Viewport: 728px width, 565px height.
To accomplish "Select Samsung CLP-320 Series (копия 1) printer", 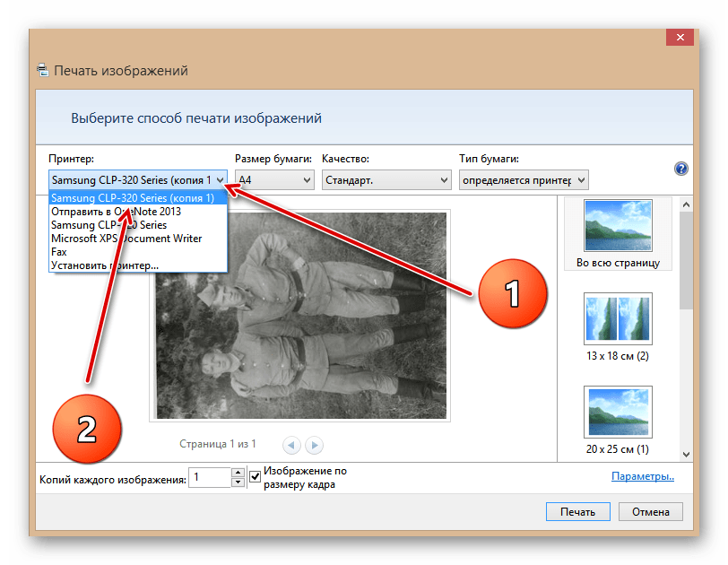I will [x=133, y=199].
